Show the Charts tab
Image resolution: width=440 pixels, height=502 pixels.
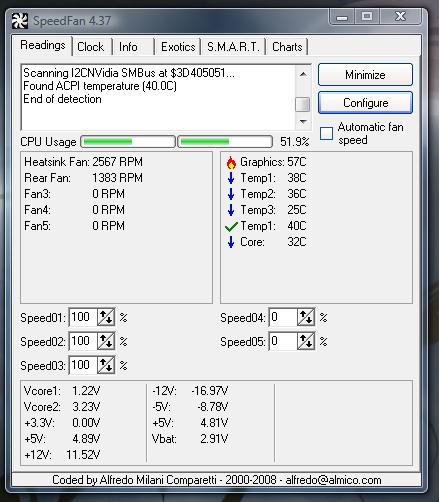(287, 47)
